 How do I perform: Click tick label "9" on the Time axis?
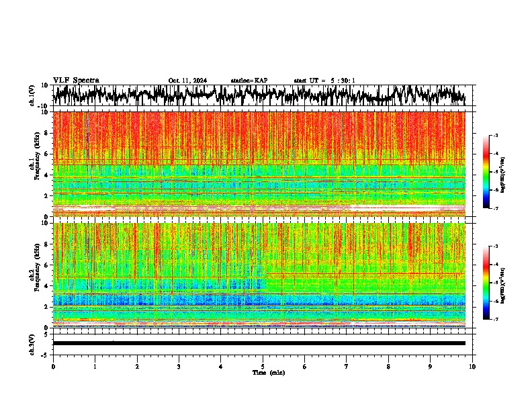[x=430, y=367]
